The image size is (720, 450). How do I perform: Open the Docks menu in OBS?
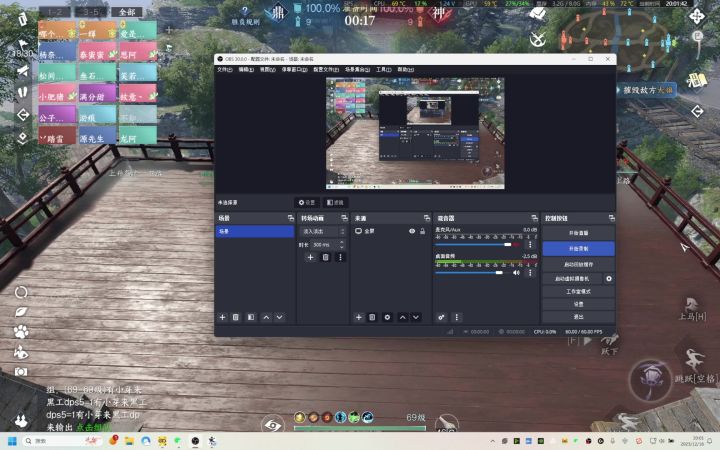click(294, 70)
